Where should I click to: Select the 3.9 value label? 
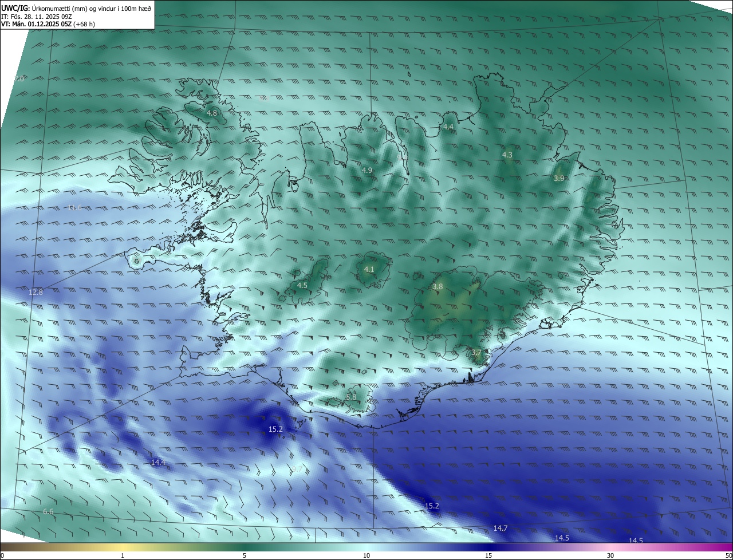(x=559, y=179)
